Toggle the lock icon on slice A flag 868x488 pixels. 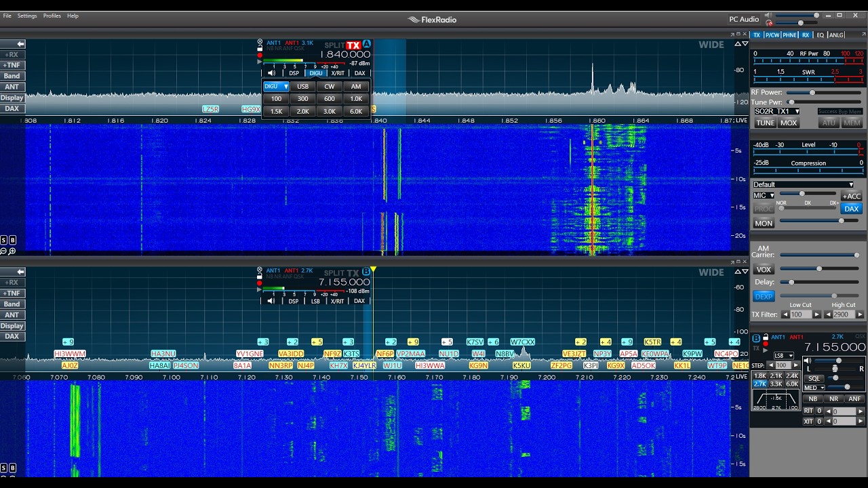[x=260, y=48]
